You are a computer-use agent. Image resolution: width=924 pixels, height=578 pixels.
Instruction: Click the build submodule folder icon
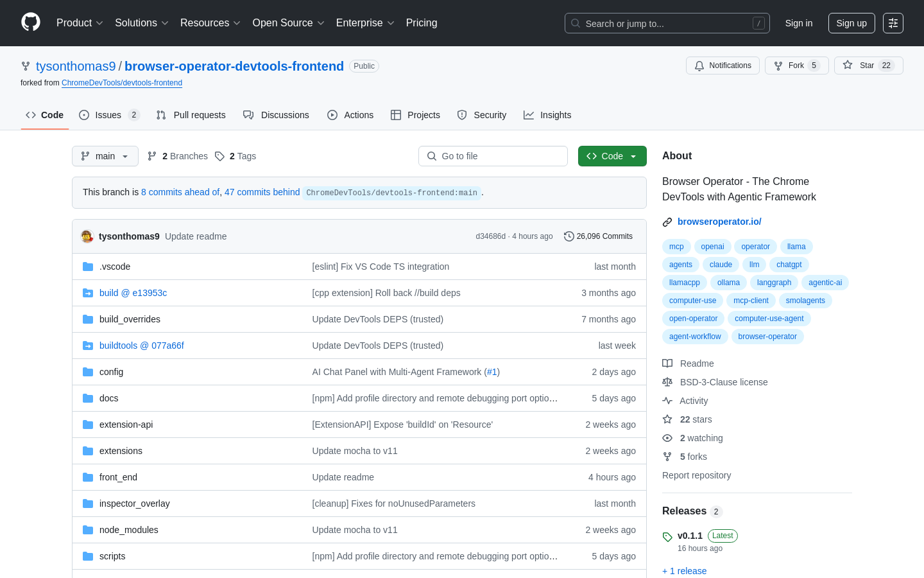pos(88,293)
